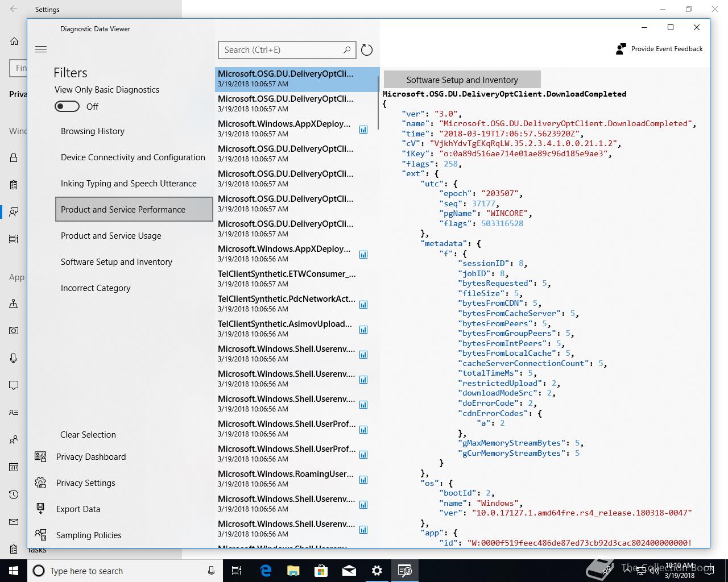Open Privacy Dashboard link
Screen dimensions: 728x582
pyautogui.click(x=91, y=457)
